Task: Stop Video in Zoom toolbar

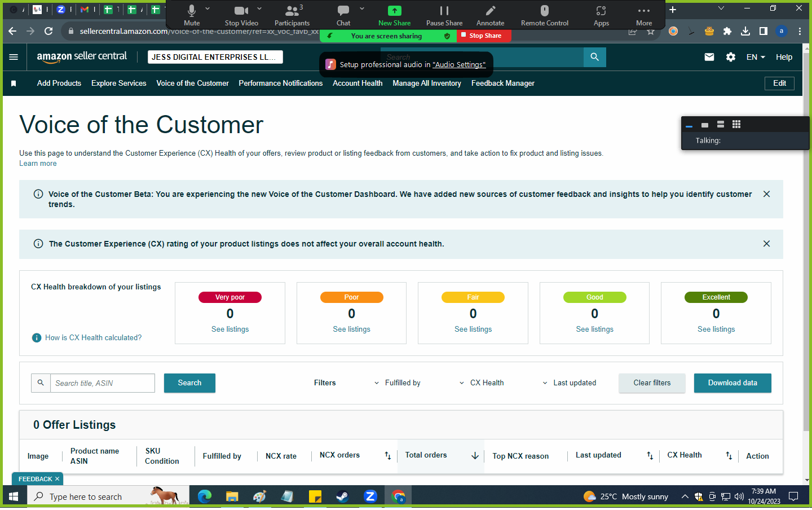Action: coord(241,15)
